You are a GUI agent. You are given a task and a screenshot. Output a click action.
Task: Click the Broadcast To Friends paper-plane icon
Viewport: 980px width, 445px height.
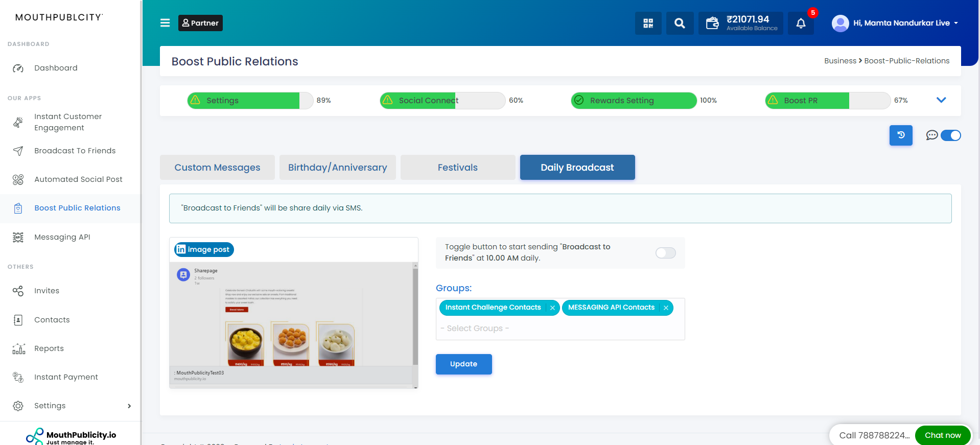point(18,151)
